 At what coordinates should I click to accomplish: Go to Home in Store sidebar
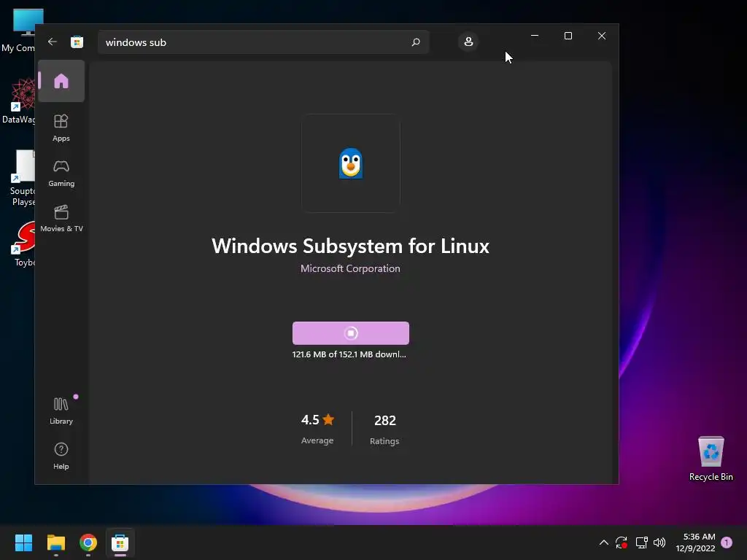click(61, 81)
